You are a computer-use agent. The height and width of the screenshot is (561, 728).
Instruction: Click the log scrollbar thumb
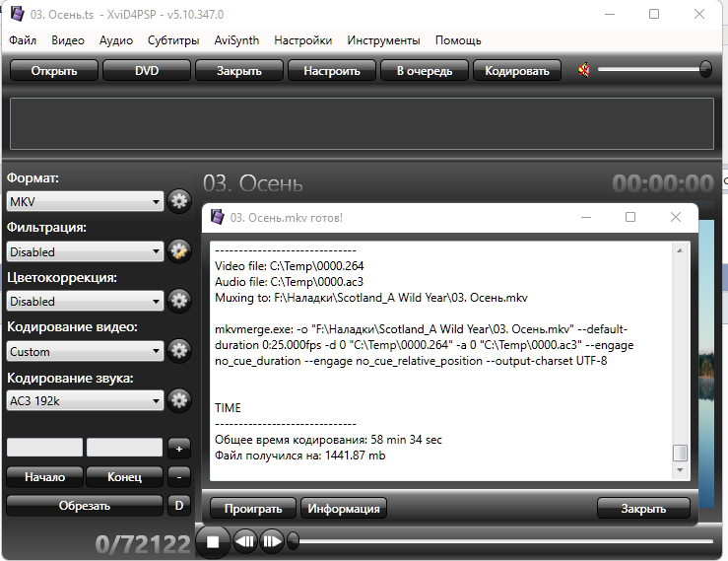[680, 453]
